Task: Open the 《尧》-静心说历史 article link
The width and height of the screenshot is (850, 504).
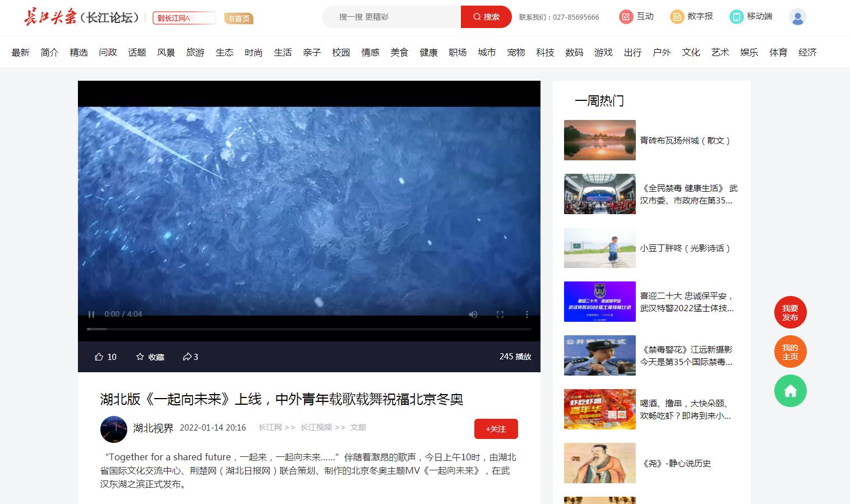Action: pos(676,463)
